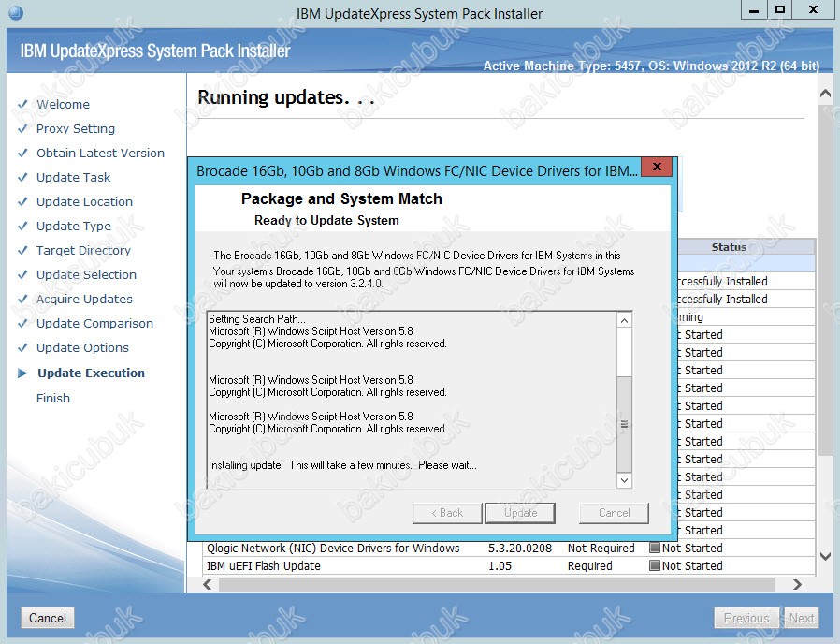
Task: Click the "Installing update. This will take..." log line
Action: pos(342,465)
